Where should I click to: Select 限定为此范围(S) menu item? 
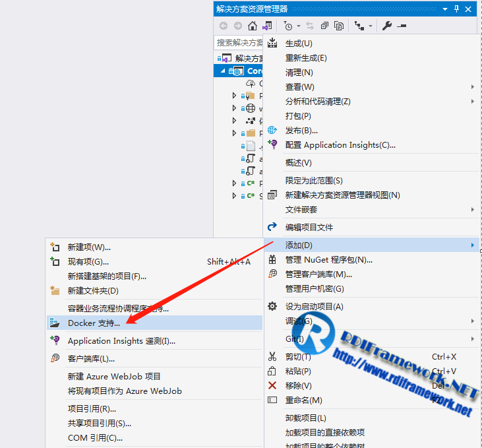371,180
